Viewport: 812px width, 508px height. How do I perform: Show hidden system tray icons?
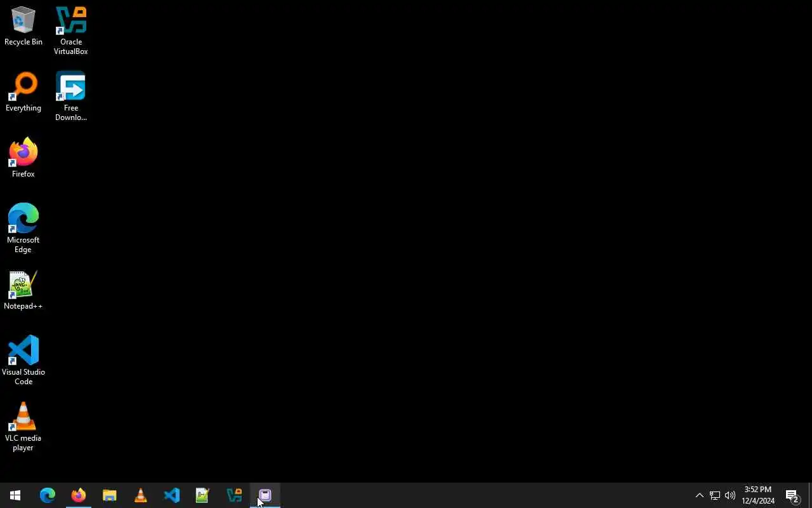pos(700,495)
